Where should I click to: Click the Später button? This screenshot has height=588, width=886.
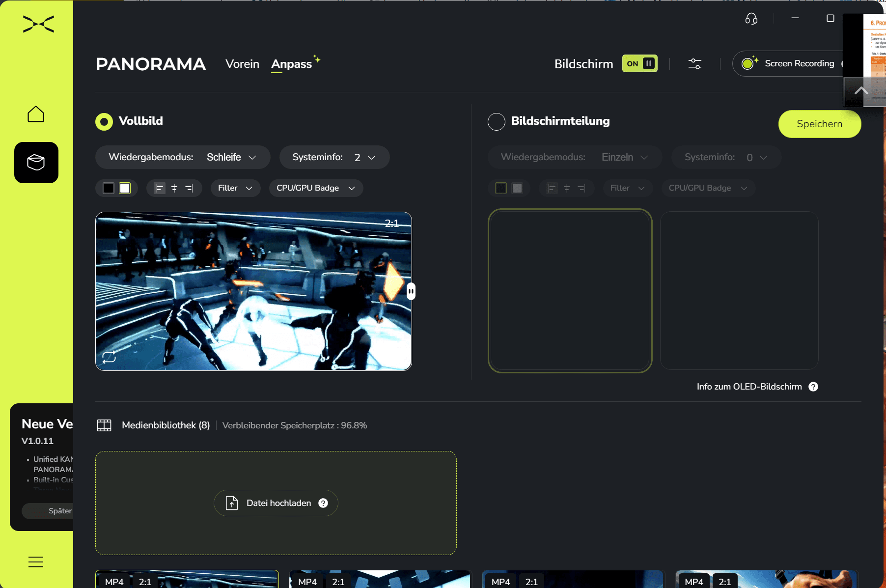(x=48, y=511)
